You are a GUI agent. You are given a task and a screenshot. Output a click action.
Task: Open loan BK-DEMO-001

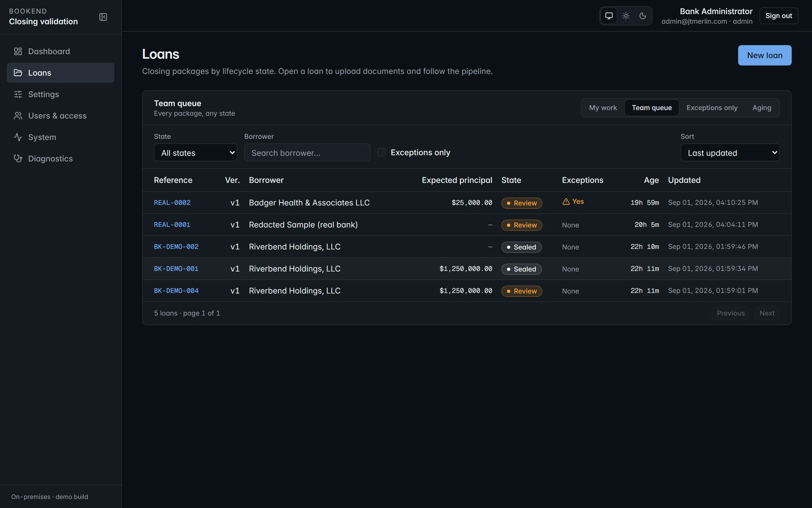(x=176, y=269)
